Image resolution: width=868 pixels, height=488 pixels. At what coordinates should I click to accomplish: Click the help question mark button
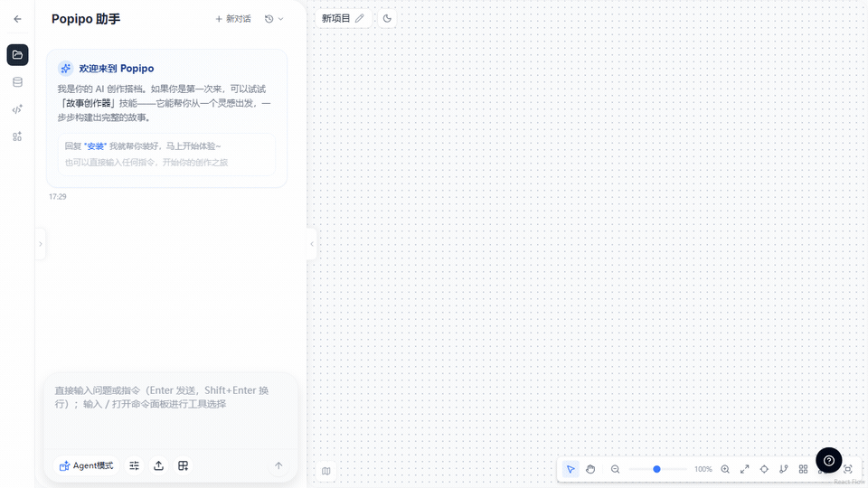[x=828, y=460]
